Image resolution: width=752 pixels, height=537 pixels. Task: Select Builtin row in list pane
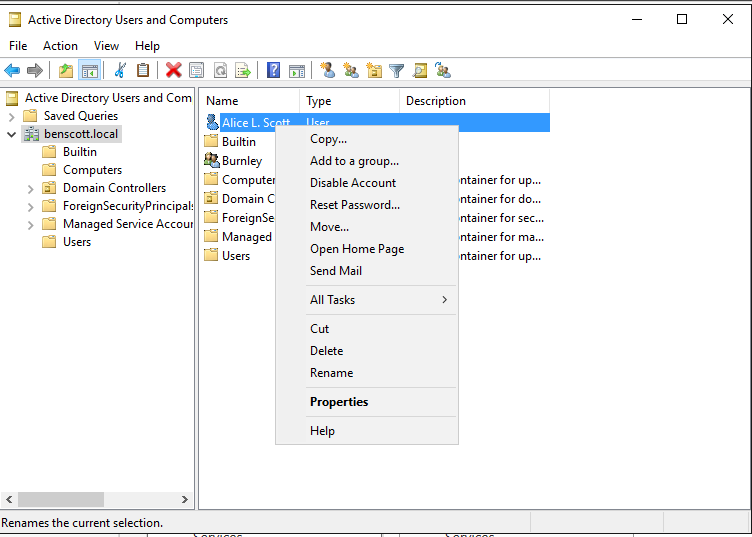(239, 142)
